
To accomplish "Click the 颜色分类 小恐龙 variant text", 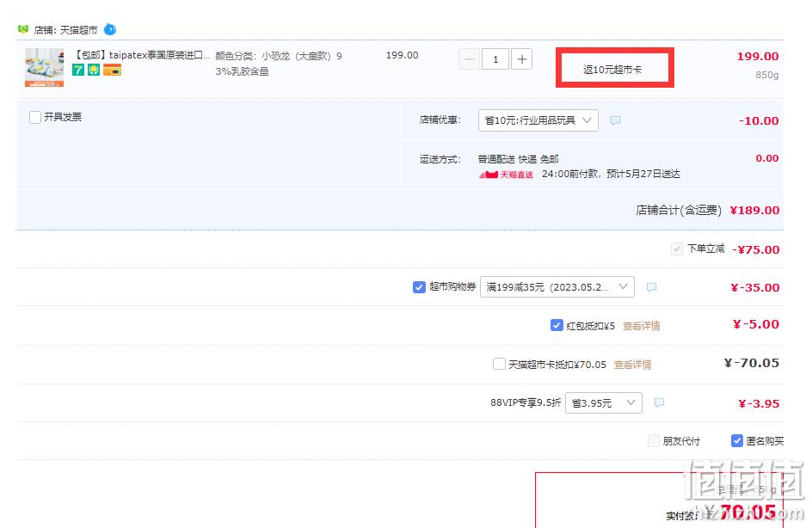I will tap(279, 63).
